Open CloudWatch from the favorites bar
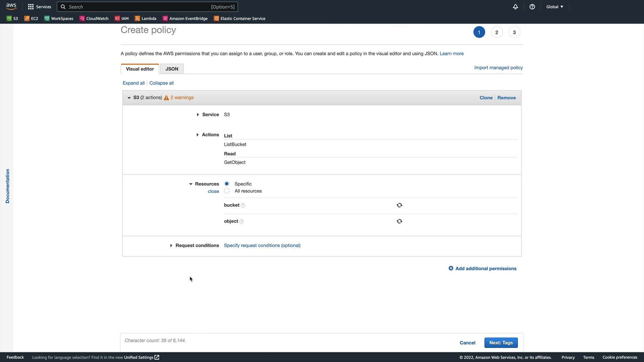This screenshot has height=362, width=644. (x=94, y=18)
